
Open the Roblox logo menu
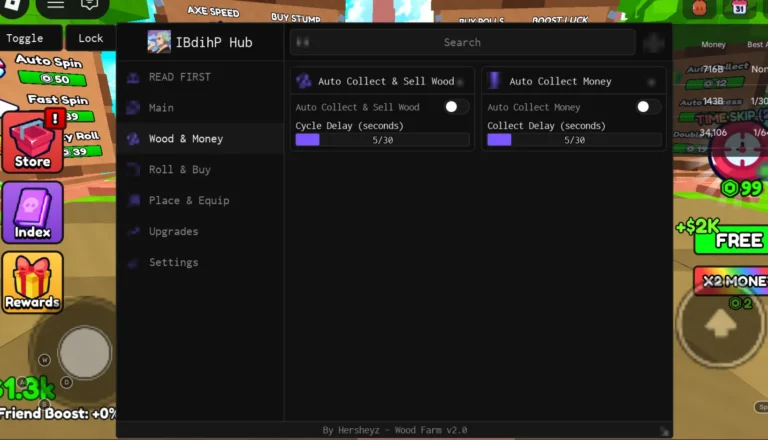coord(13,5)
